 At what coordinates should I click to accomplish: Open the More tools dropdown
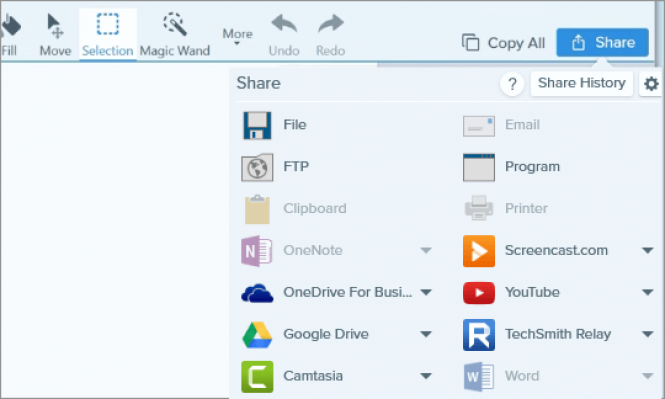coord(238,36)
